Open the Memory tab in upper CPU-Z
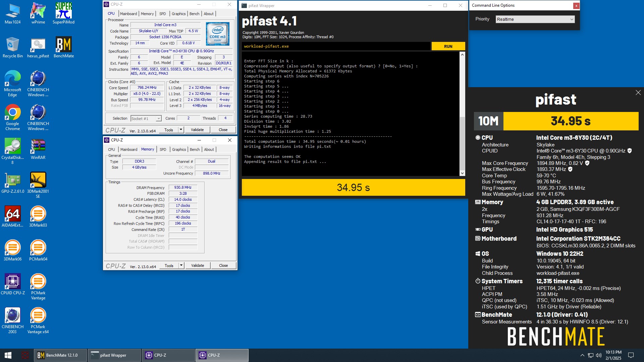 coord(147,14)
